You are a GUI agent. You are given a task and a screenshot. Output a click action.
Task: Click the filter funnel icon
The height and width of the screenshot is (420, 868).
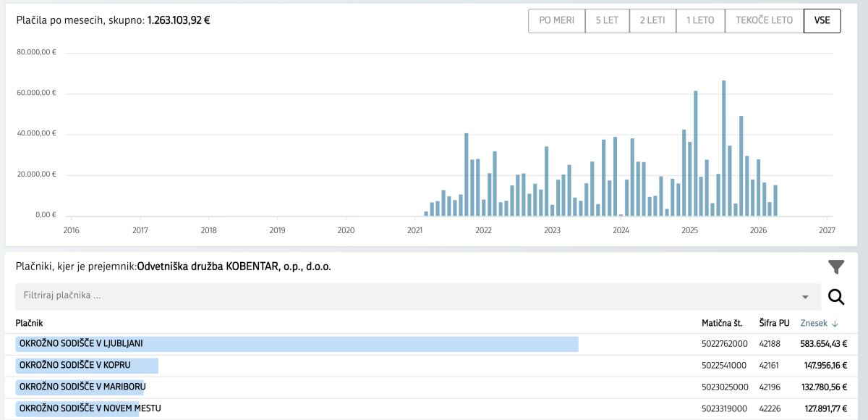(836, 267)
